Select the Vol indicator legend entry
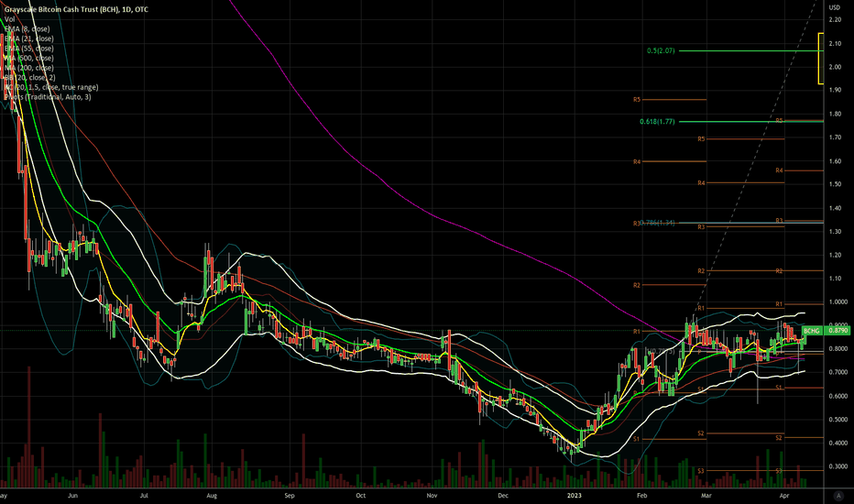This screenshot has width=854, height=504. tap(10, 19)
